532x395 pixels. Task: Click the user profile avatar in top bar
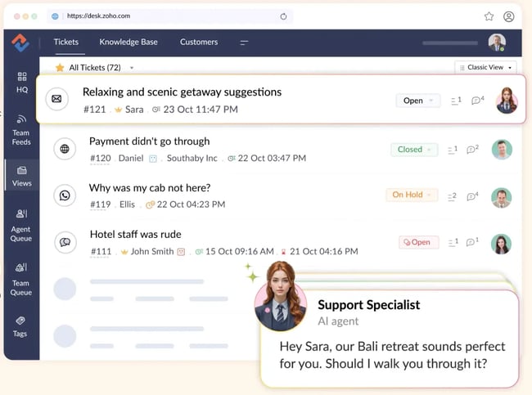(497, 43)
